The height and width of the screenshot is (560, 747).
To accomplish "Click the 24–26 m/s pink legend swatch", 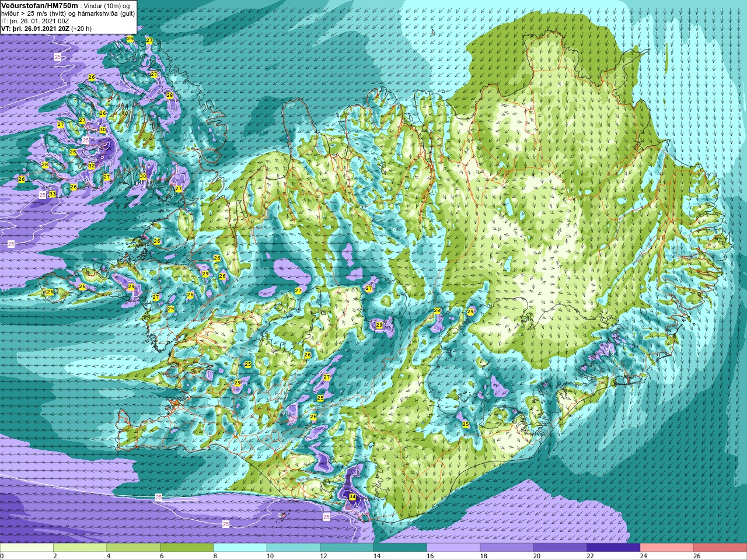I will point(666,548).
